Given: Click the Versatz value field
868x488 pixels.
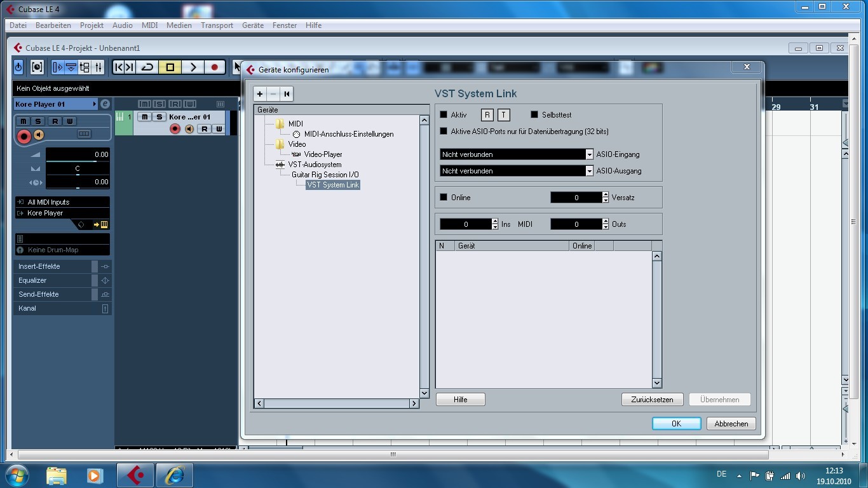Looking at the screenshot, I should (x=576, y=198).
